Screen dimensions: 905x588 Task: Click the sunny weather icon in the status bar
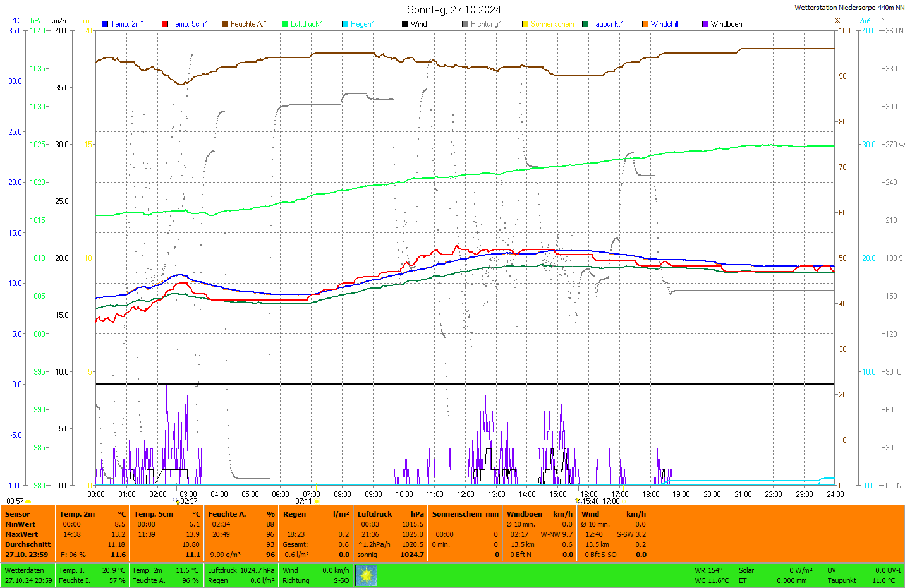point(366,575)
